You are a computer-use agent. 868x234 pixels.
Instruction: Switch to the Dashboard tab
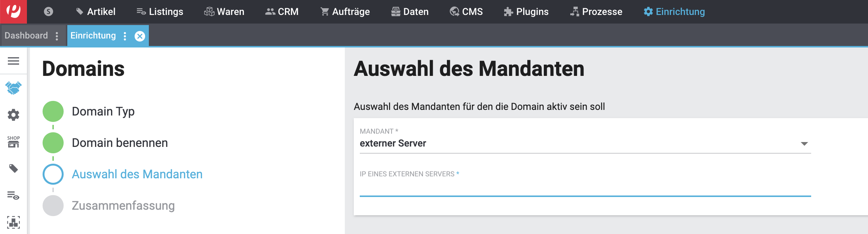click(26, 36)
